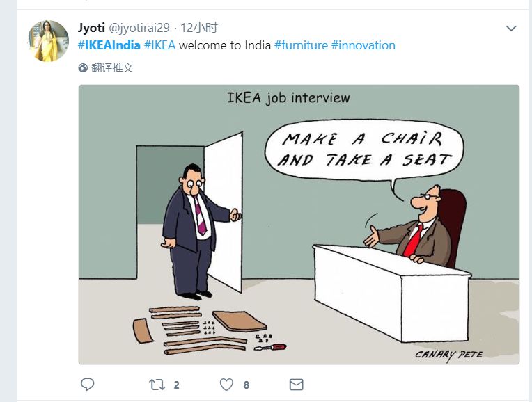Enlarge the IKEA job interview cartoon
Image resolution: width=532 pixels, height=402 pixels.
point(299,225)
